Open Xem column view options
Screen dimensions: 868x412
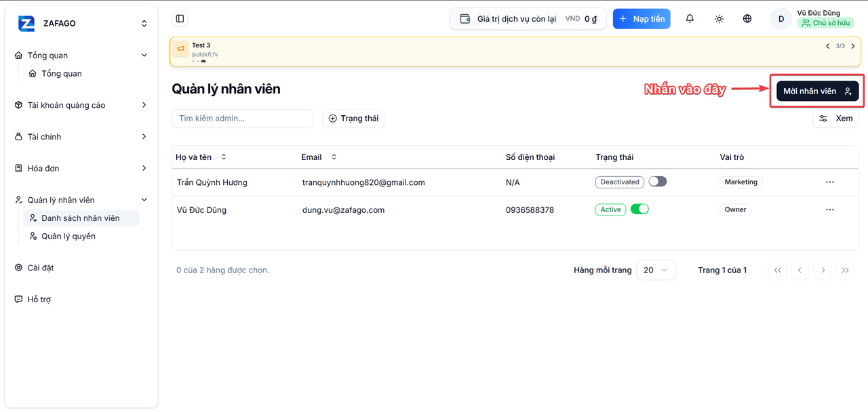[x=835, y=119]
